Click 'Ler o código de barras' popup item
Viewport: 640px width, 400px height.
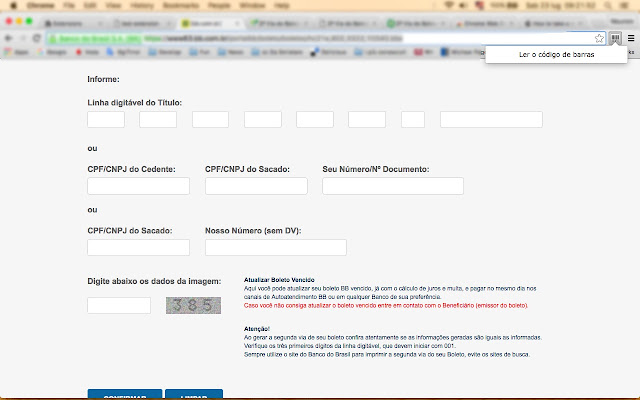pyautogui.click(x=556, y=55)
